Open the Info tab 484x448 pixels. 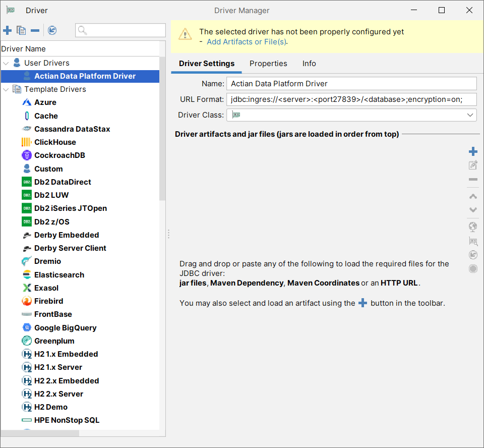pyautogui.click(x=309, y=64)
